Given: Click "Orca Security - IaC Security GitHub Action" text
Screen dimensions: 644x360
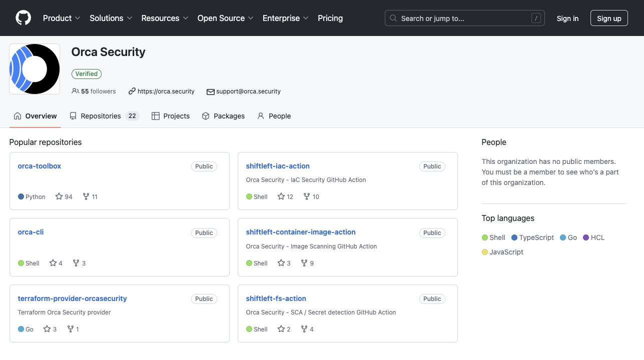Looking at the screenshot, I should [306, 180].
